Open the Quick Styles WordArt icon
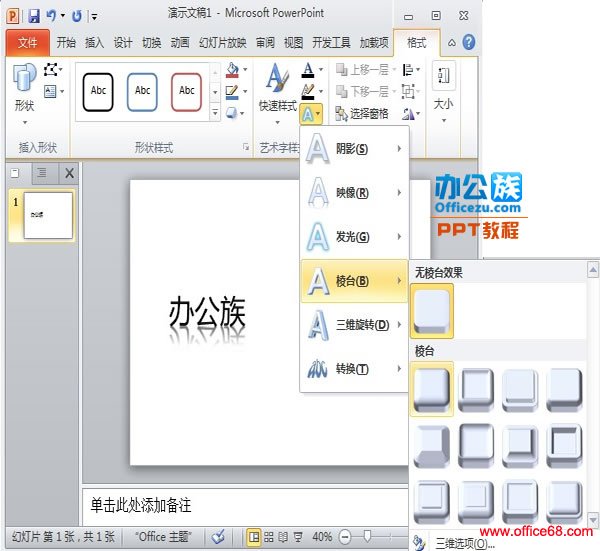The width and height of the screenshot is (600, 551). 277,78
